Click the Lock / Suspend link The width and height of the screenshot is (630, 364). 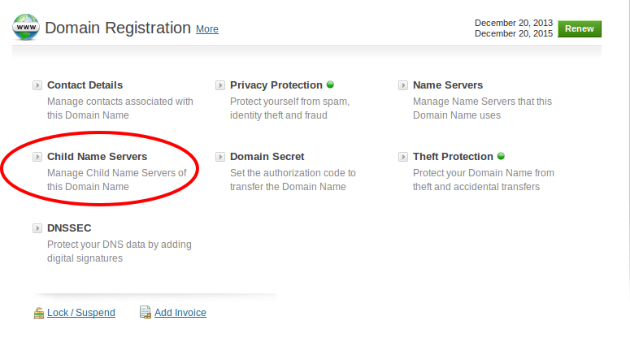tap(81, 313)
